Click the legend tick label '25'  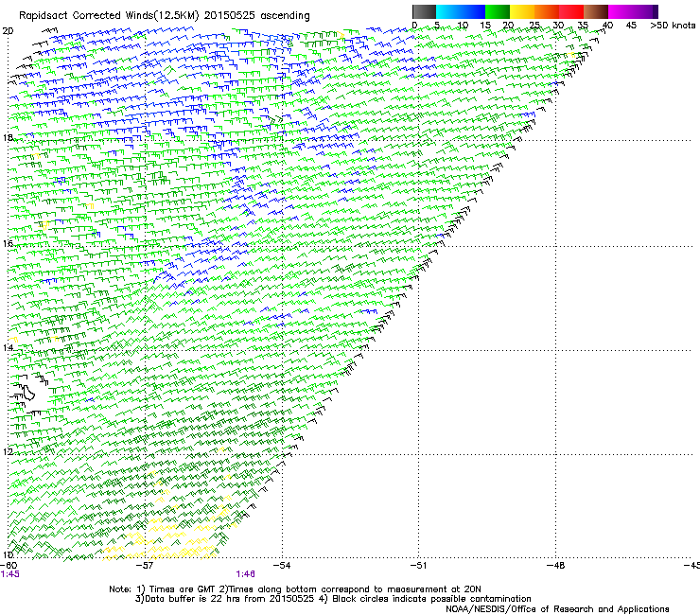(534, 25)
